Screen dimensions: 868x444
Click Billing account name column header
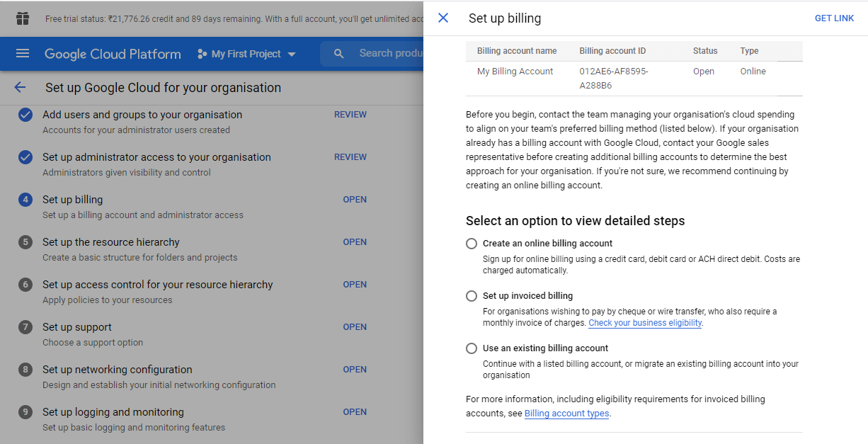(517, 51)
